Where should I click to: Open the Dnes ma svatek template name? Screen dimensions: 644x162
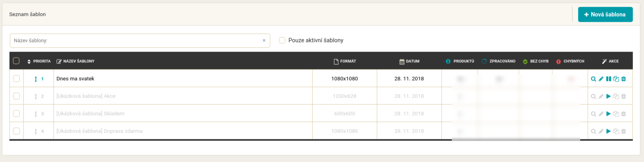(75, 79)
